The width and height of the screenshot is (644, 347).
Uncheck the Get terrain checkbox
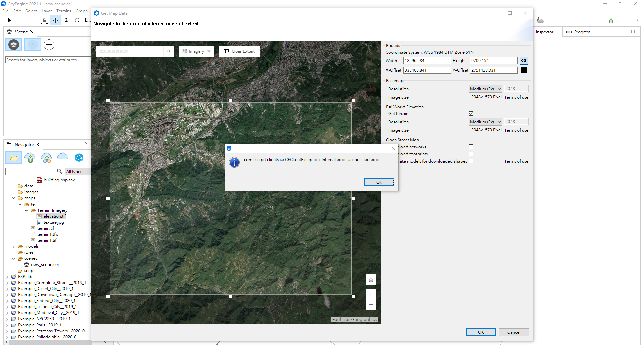click(471, 114)
